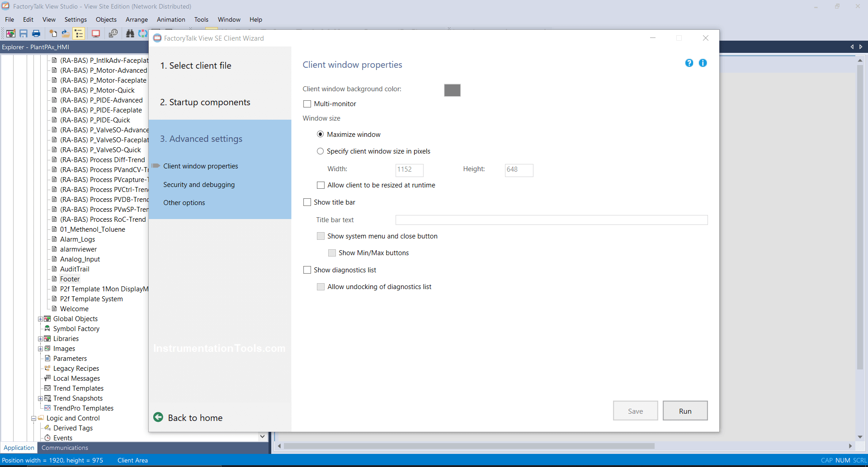
Task: Click the Symbol Factory icon in Explorer tree
Action: [x=47, y=328]
